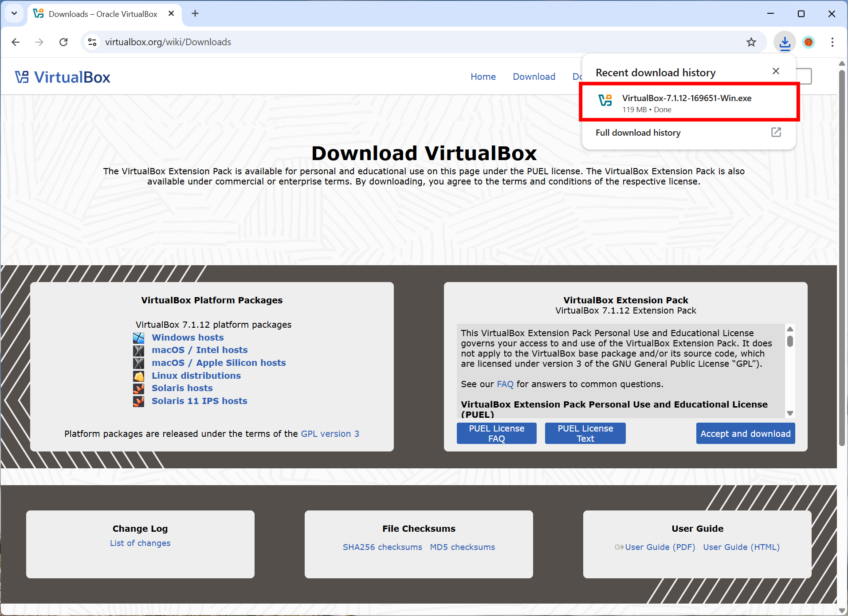Open Full download history via external link icon
Screen dimensions: 848x616
point(776,132)
